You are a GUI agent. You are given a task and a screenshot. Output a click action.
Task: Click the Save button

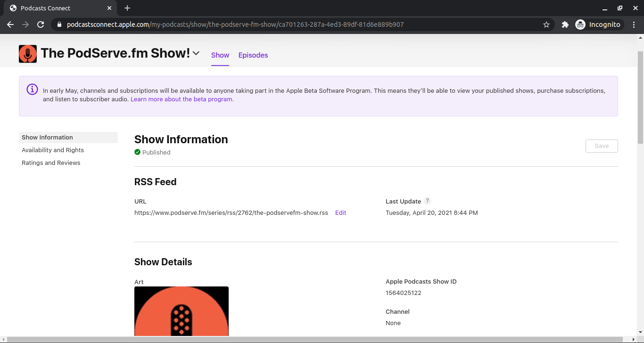pos(602,146)
